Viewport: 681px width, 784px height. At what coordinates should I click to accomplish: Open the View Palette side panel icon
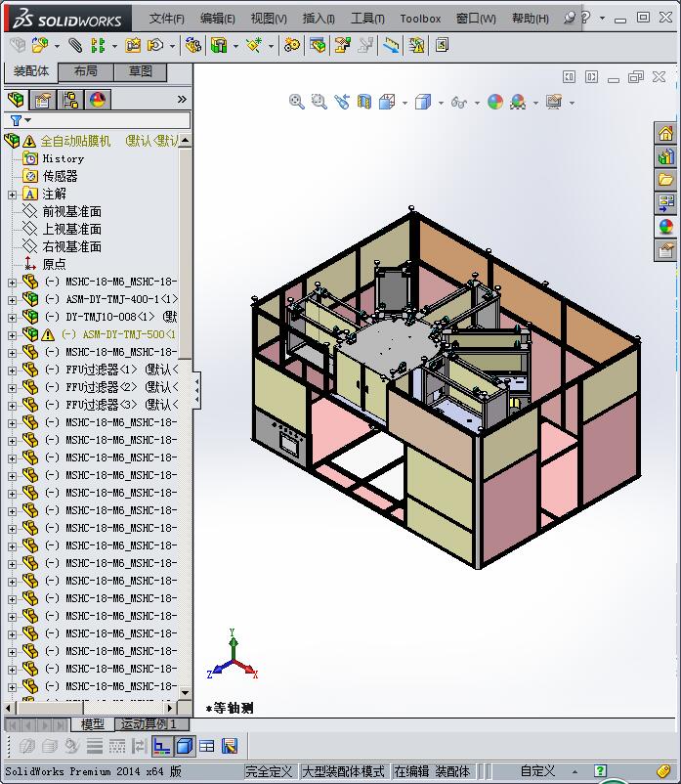click(x=665, y=203)
